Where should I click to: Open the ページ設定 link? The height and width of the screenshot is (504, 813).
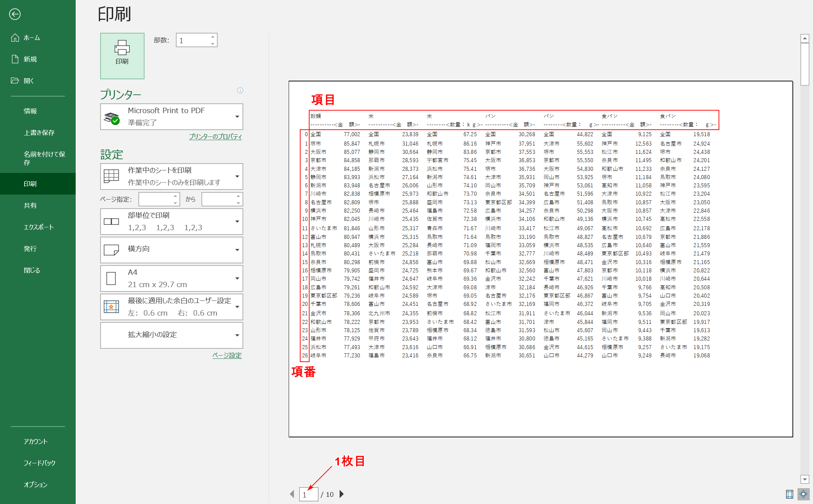(x=227, y=355)
